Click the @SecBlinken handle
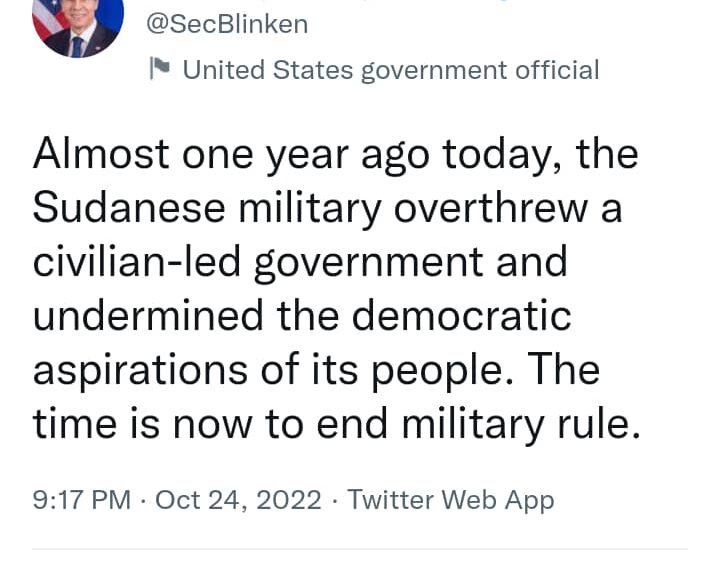The image size is (719, 580). [x=227, y=24]
